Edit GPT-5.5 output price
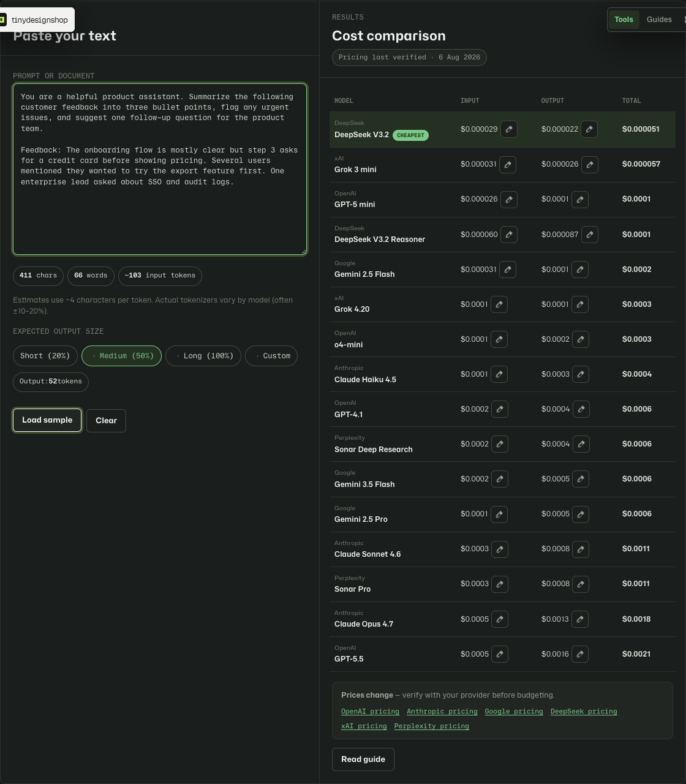This screenshot has width=686, height=784. (580, 654)
